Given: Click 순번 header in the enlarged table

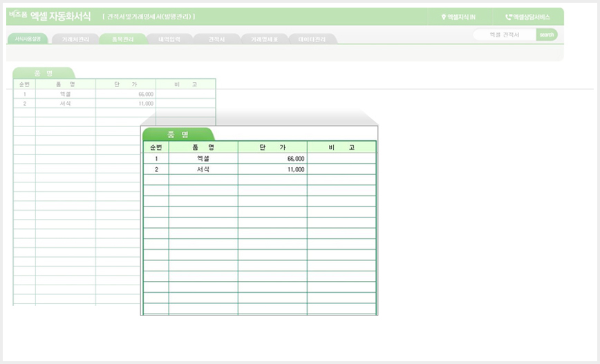Looking at the screenshot, I should point(156,147).
